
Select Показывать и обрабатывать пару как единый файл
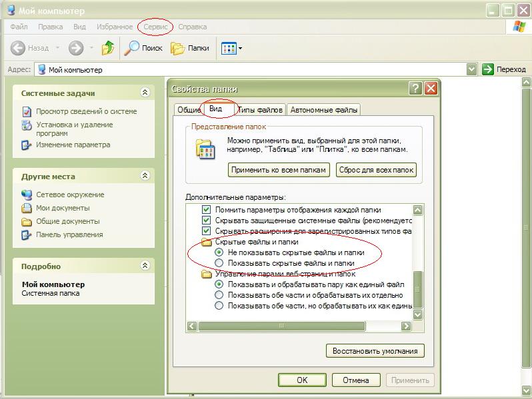click(x=219, y=284)
